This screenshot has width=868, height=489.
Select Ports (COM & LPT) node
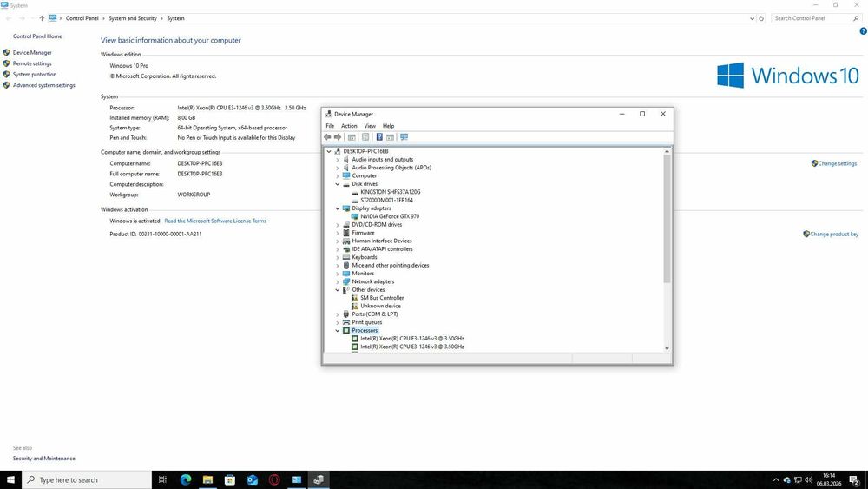(375, 314)
